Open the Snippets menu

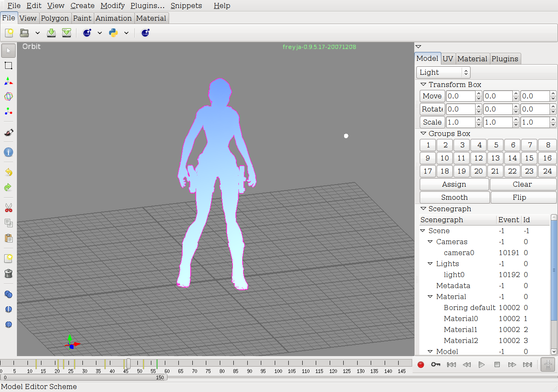186,5
